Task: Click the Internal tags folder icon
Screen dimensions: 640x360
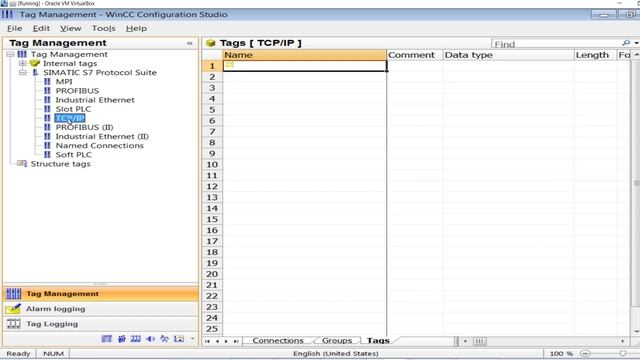Action: point(35,63)
